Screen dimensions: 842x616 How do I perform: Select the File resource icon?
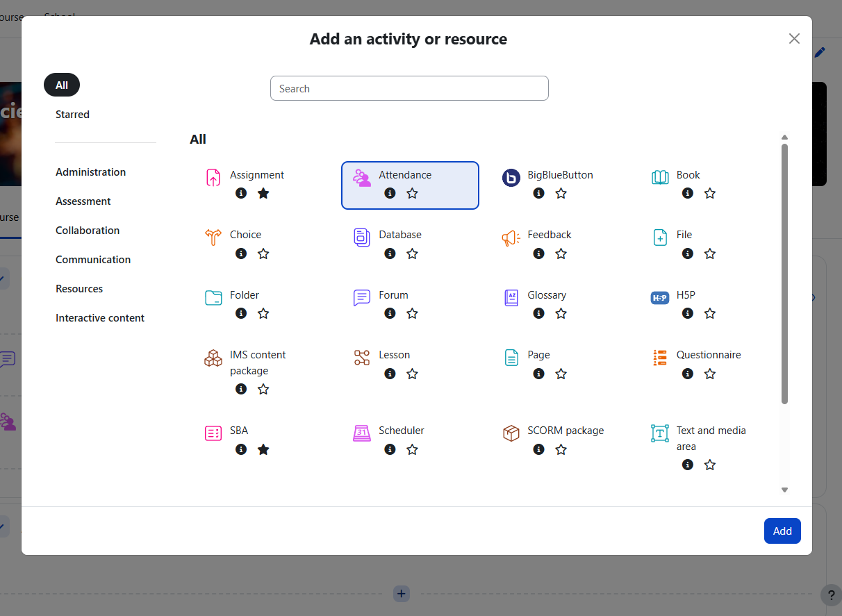[660, 238]
